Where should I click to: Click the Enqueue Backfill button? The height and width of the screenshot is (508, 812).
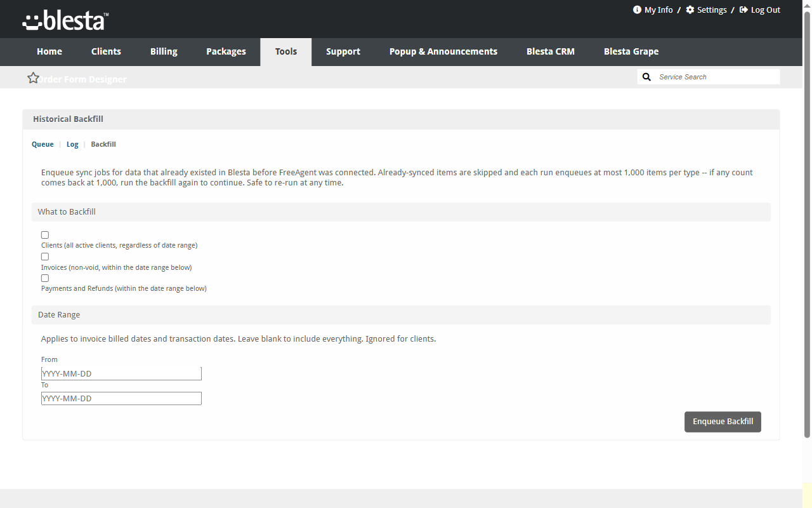pyautogui.click(x=723, y=422)
